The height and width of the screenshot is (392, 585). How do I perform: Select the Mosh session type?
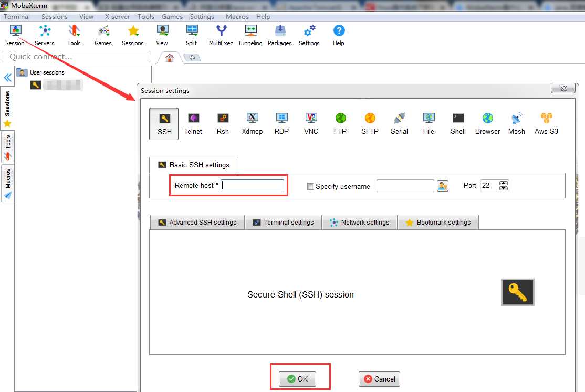[517, 124]
